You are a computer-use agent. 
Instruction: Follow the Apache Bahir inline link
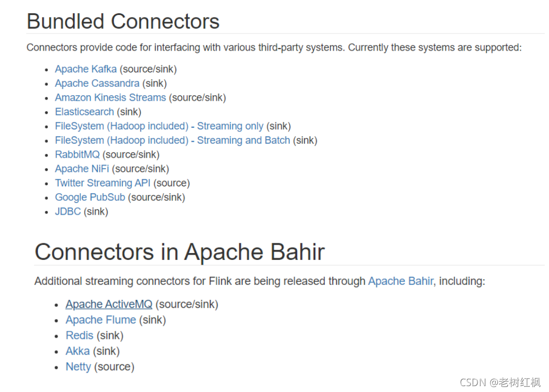[400, 281]
